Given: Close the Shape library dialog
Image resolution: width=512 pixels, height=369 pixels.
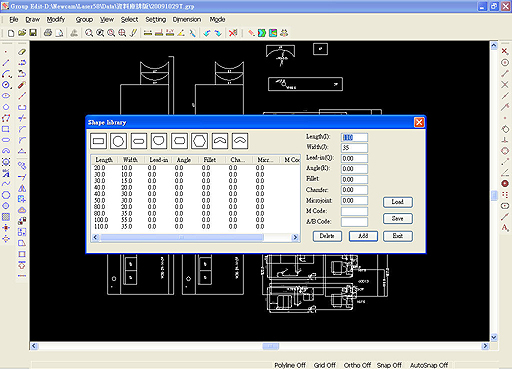Looking at the screenshot, I should 419,122.
